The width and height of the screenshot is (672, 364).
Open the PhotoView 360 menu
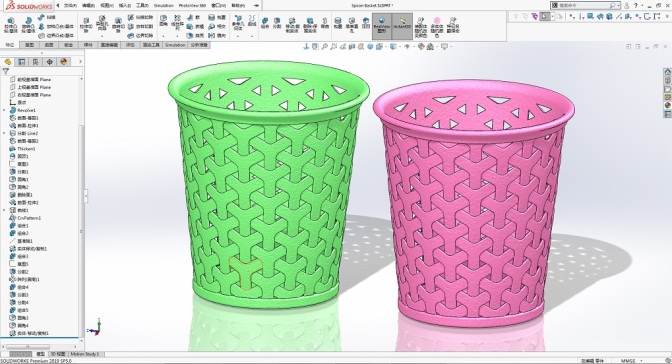click(x=192, y=6)
